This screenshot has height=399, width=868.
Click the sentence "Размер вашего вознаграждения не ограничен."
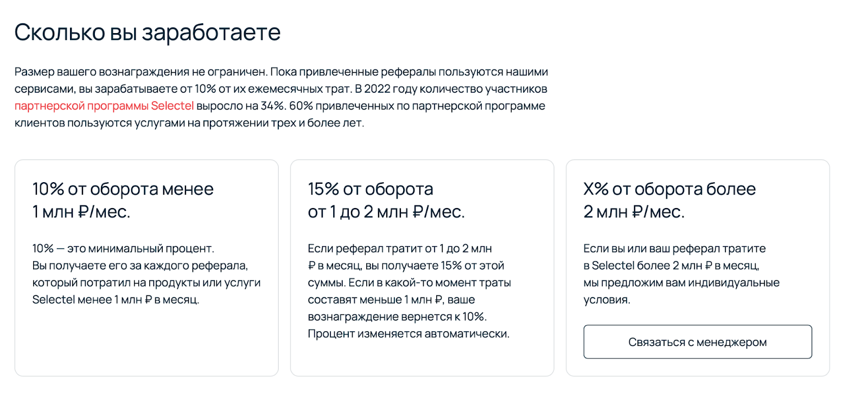(141, 72)
